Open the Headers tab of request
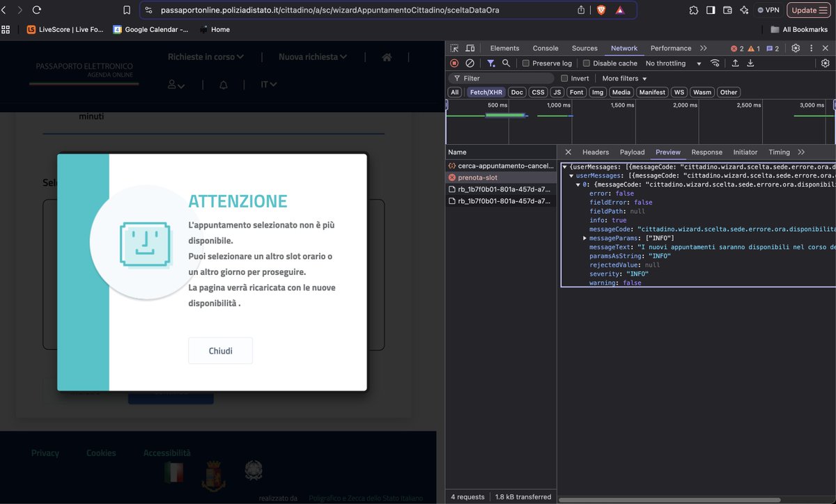Screen dimensions: 836x504 596,152
